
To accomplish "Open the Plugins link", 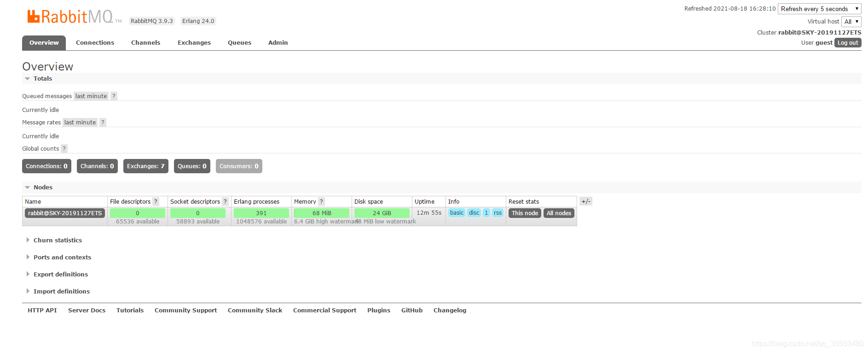I will (379, 311).
